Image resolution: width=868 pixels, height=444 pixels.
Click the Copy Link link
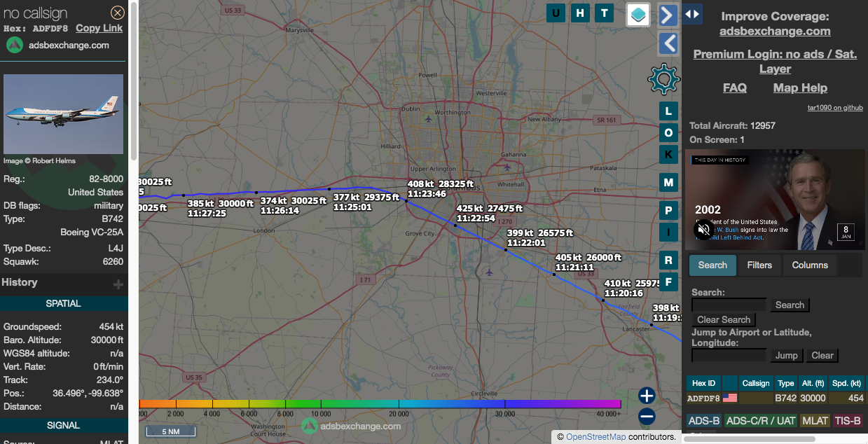pyautogui.click(x=99, y=28)
